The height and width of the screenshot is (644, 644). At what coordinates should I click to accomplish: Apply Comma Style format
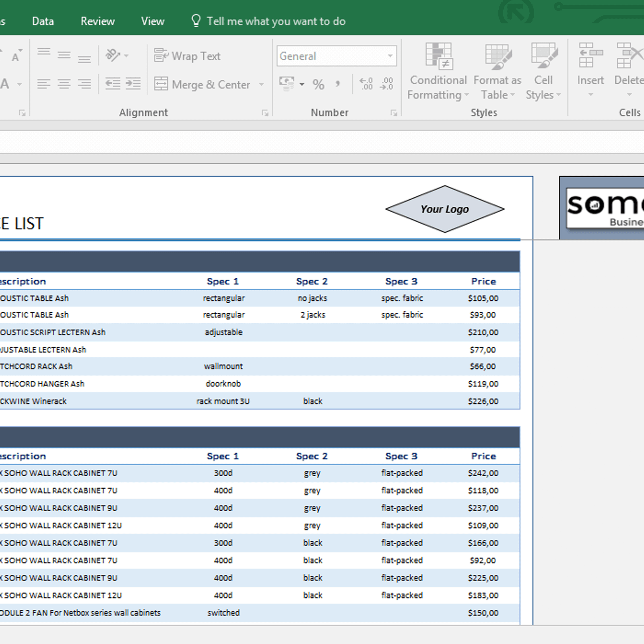pyautogui.click(x=338, y=84)
